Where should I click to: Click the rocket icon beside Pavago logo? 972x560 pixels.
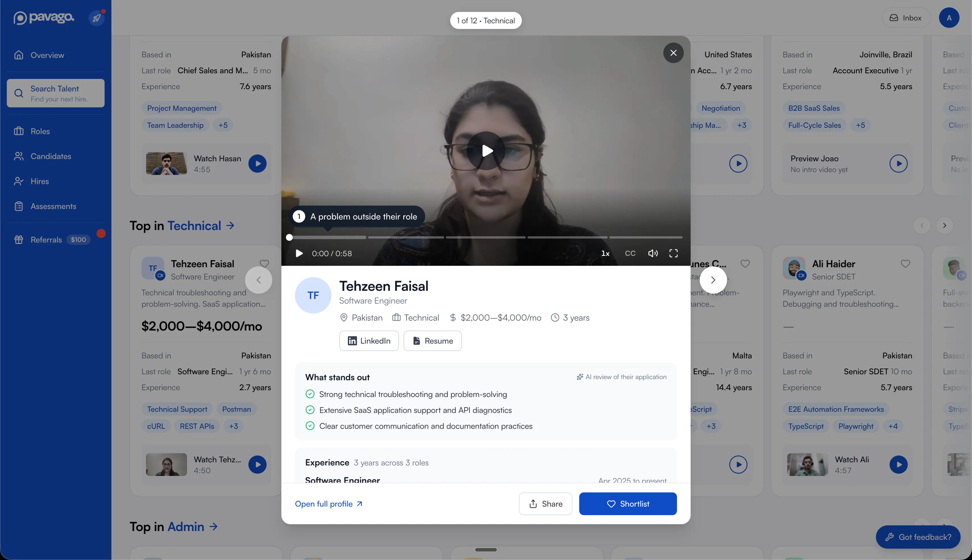coord(97,18)
